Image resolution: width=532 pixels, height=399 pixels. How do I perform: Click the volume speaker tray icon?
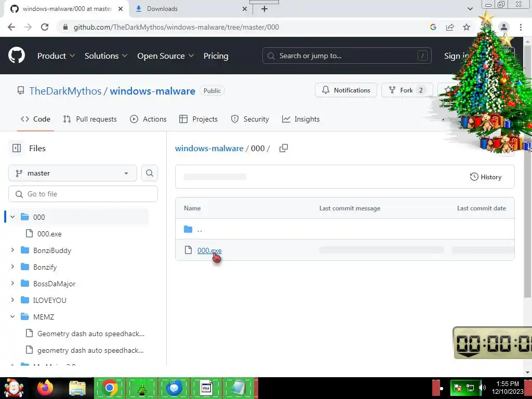(482, 388)
